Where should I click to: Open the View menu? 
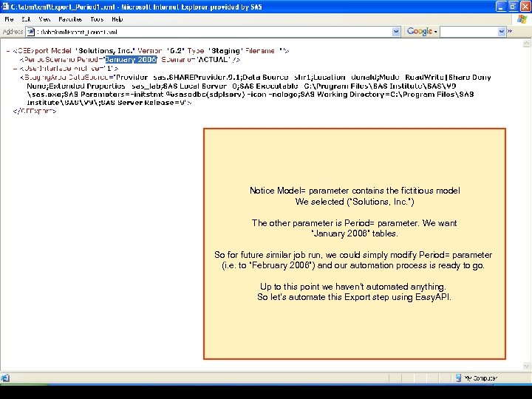44,19
